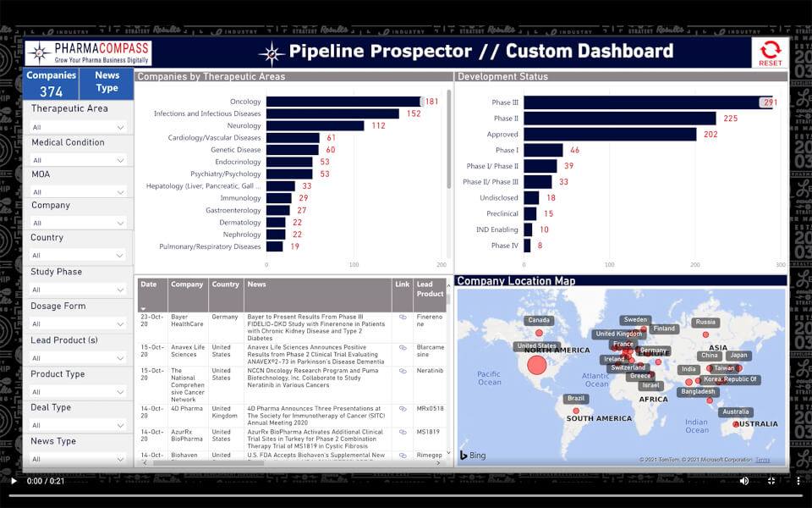Select the Neurology bar

(315, 125)
